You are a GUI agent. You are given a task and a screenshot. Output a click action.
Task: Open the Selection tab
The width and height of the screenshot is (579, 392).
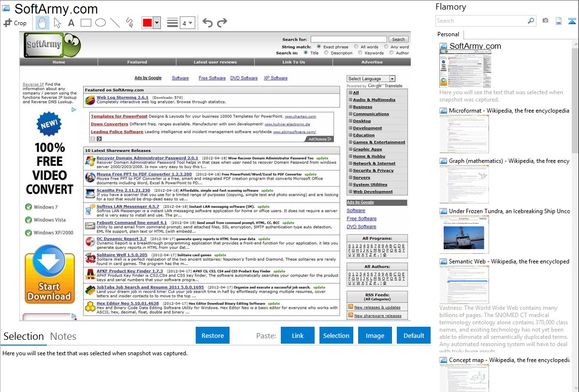click(24, 336)
